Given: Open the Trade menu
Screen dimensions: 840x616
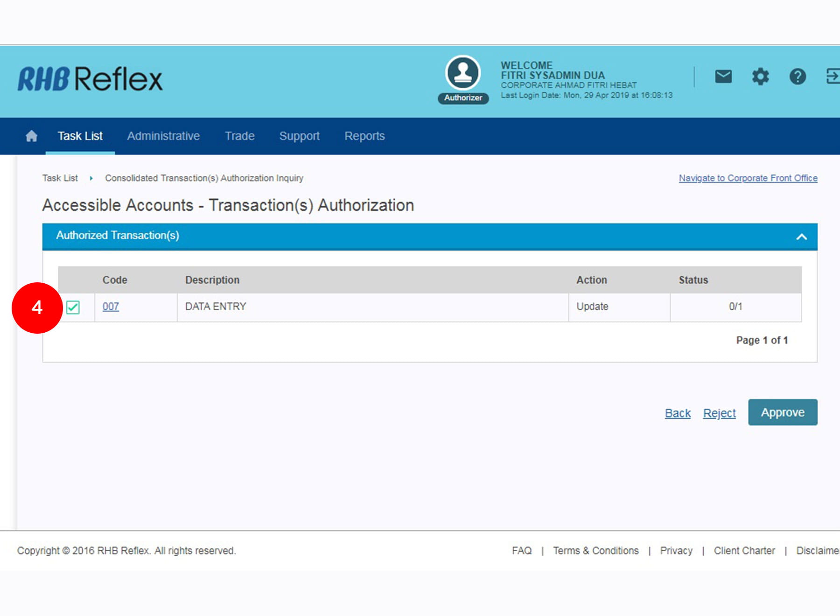Looking at the screenshot, I should pyautogui.click(x=239, y=136).
